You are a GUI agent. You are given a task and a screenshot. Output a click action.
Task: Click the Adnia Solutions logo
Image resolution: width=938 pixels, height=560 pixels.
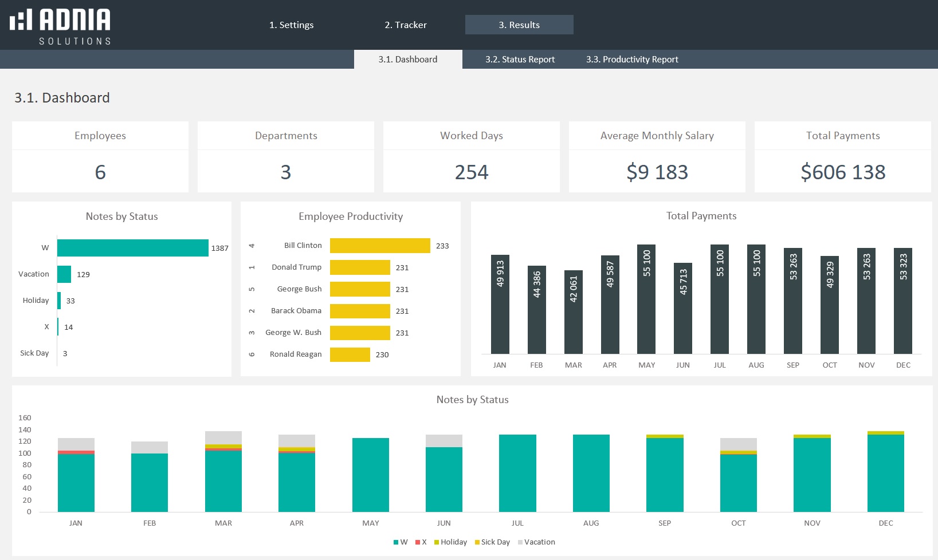[x=60, y=26]
